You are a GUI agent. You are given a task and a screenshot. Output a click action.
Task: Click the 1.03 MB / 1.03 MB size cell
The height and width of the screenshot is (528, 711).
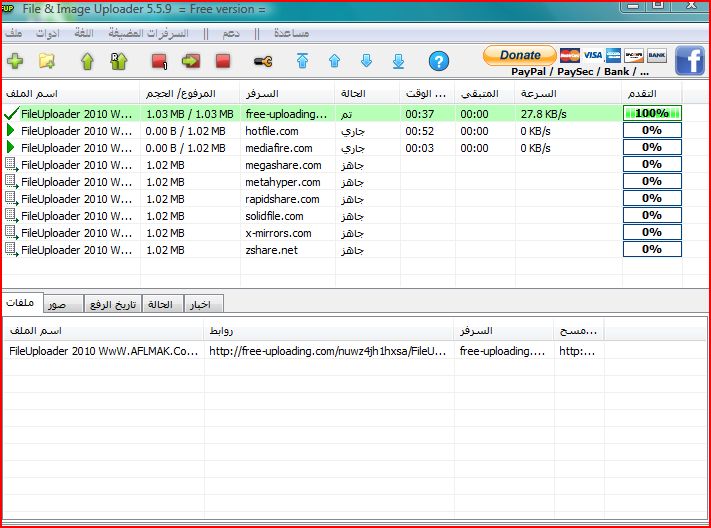(190, 114)
